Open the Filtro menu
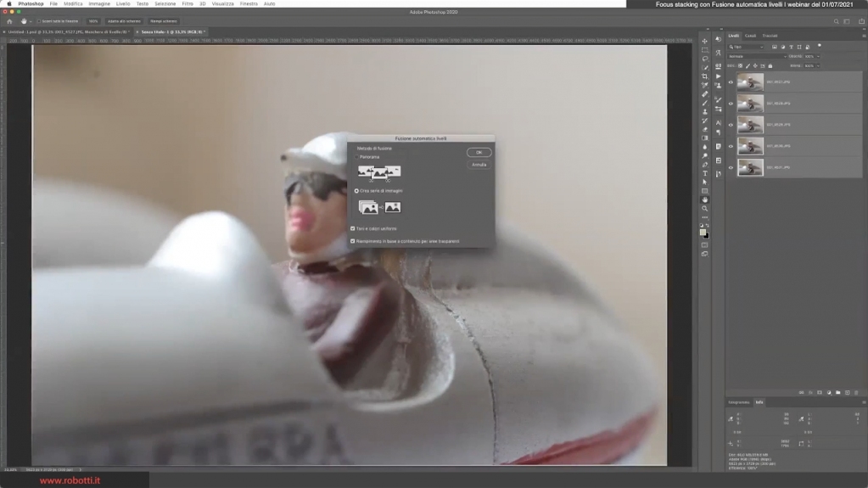Screen dimensions: 868x488 tap(188, 4)
